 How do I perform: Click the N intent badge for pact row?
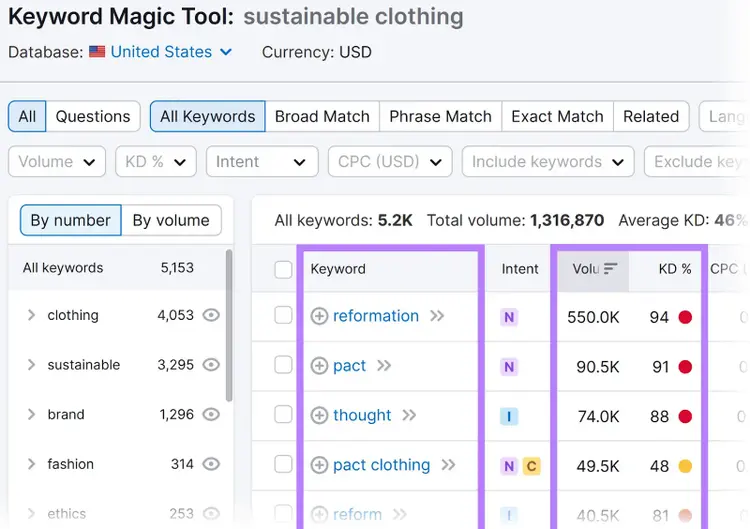point(509,367)
